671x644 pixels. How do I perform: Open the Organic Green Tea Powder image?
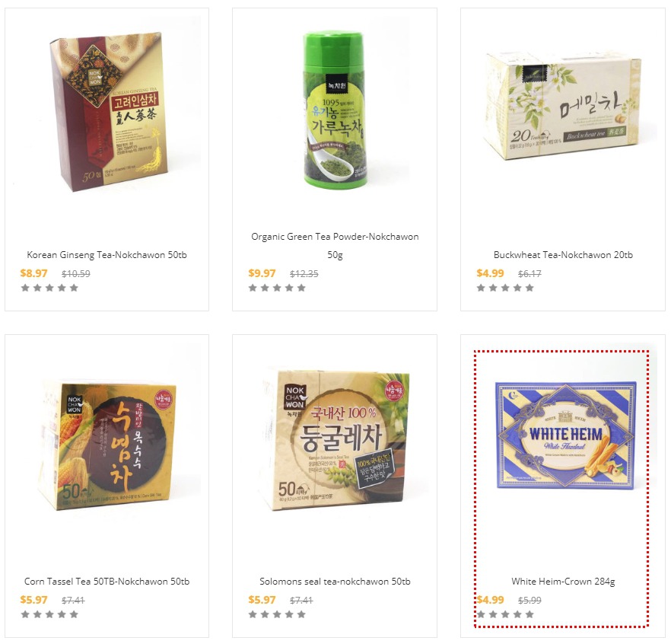pos(335,110)
